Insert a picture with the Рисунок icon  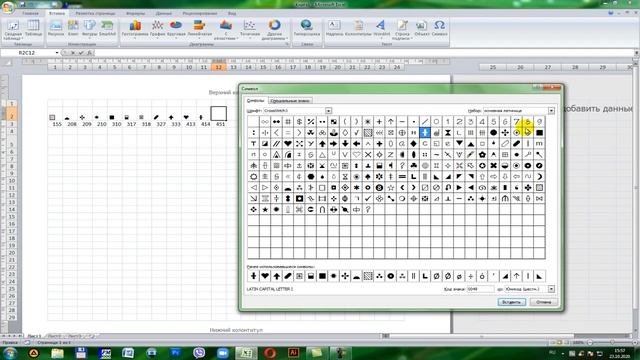[x=56, y=29]
